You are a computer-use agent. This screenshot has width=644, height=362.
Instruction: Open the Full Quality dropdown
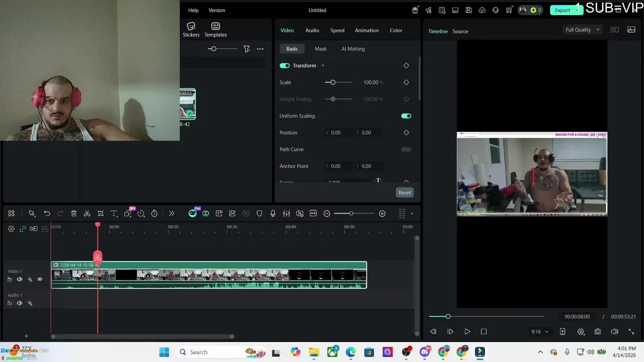[x=583, y=30]
